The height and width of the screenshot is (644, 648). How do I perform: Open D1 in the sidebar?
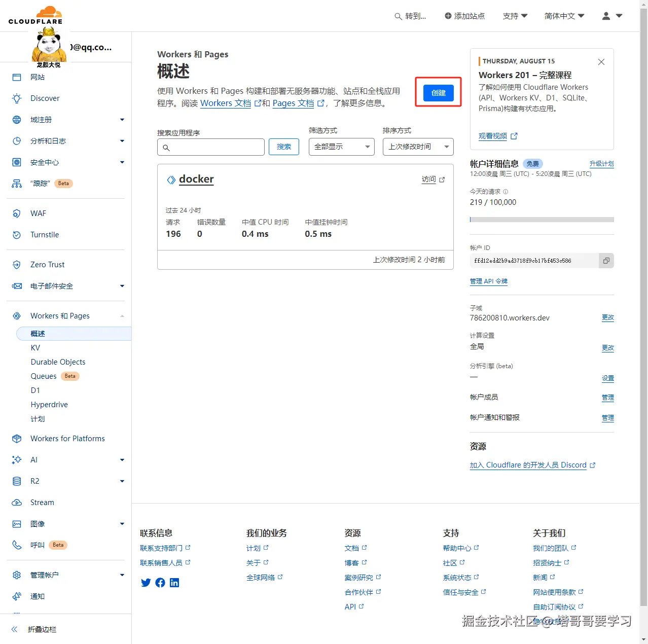tap(35, 390)
